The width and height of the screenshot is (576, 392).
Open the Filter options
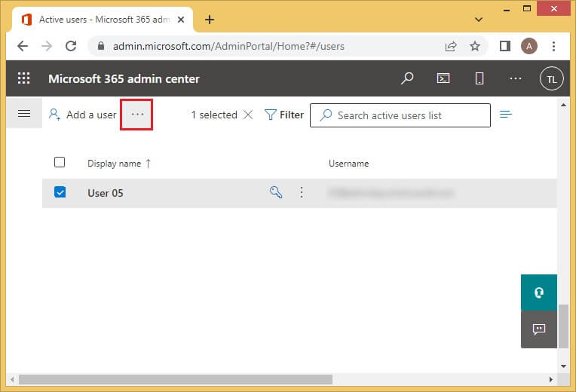(x=284, y=115)
